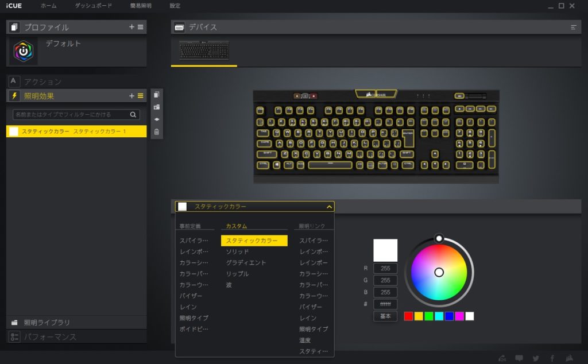Click the actions panel A icon
Image resolution: width=588 pixels, height=364 pixels.
(x=14, y=81)
